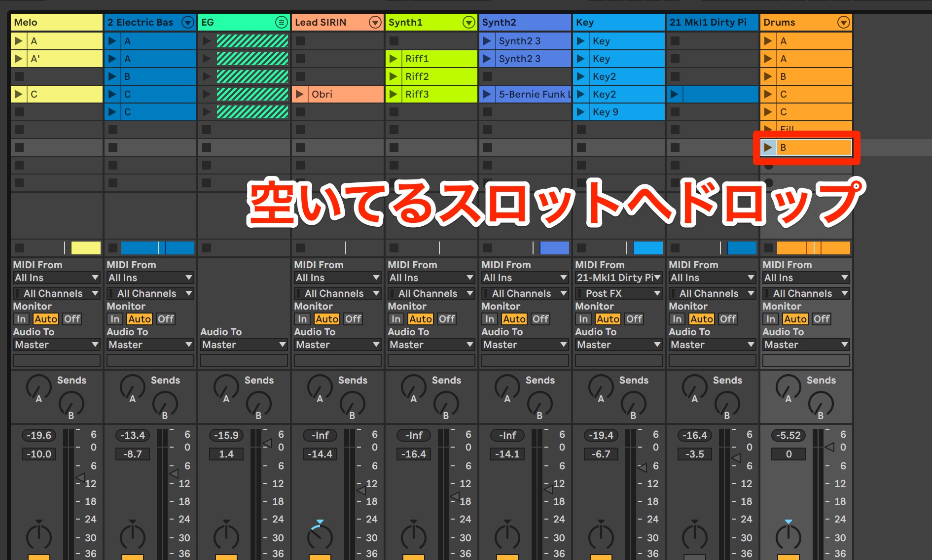
Task: Launch Riff1 clip on Synth1 track
Action: click(x=394, y=59)
